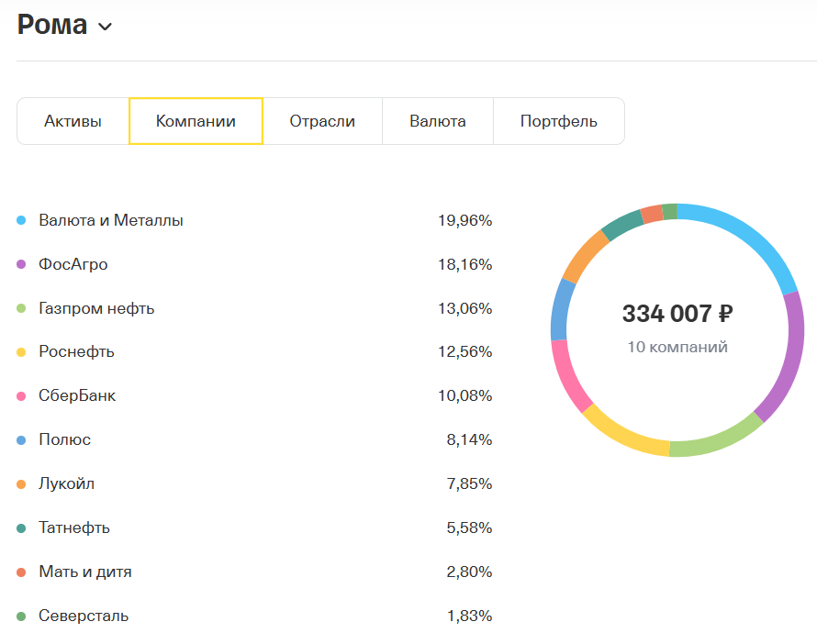817x644 pixels.
Task: Select the Компании tab
Action: tap(196, 121)
